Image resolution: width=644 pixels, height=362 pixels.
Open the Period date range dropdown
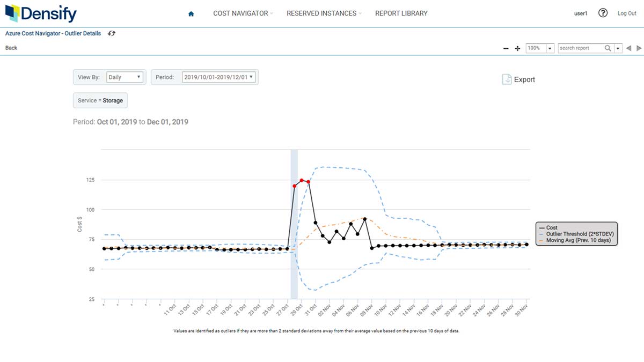coord(217,77)
